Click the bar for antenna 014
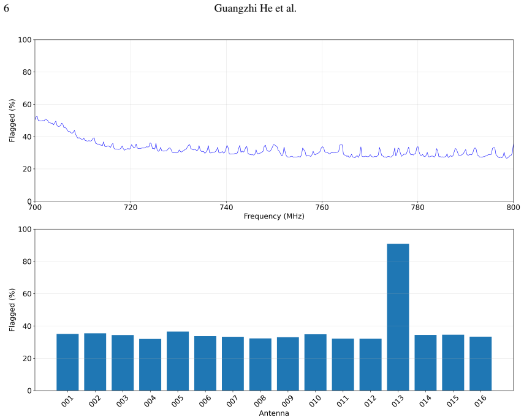 425,362
